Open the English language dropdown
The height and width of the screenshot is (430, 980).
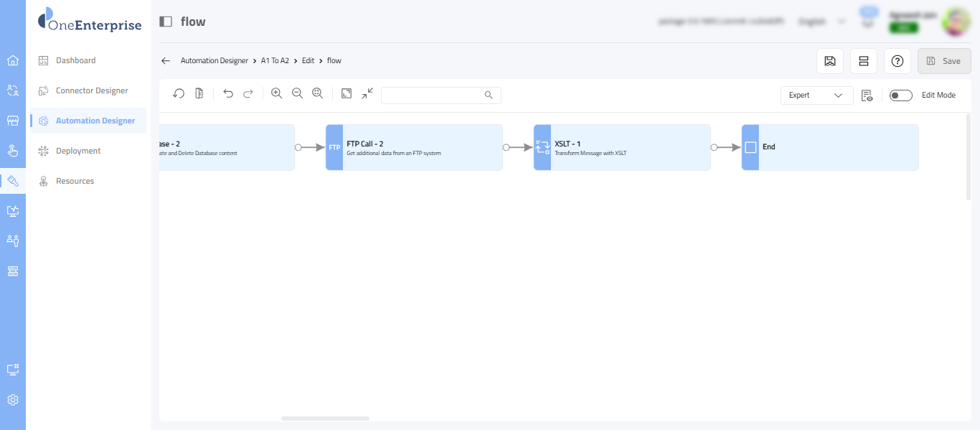pyautogui.click(x=821, y=22)
